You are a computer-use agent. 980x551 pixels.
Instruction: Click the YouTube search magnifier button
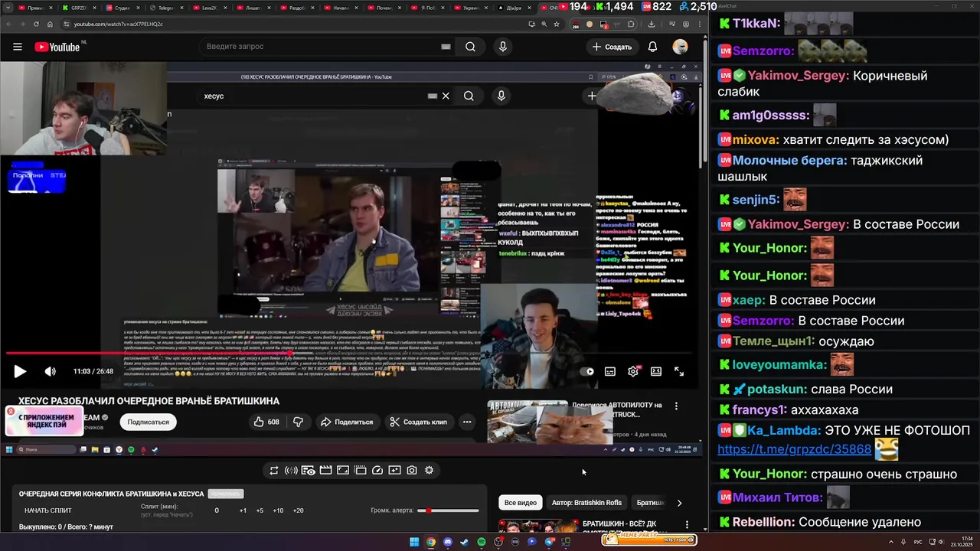click(470, 47)
